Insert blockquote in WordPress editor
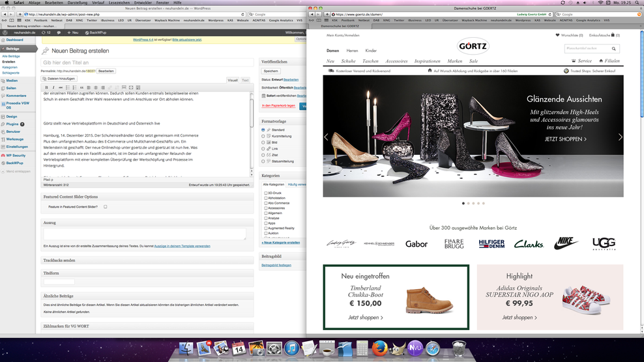Viewport: 644px width, 362px height. click(81, 87)
